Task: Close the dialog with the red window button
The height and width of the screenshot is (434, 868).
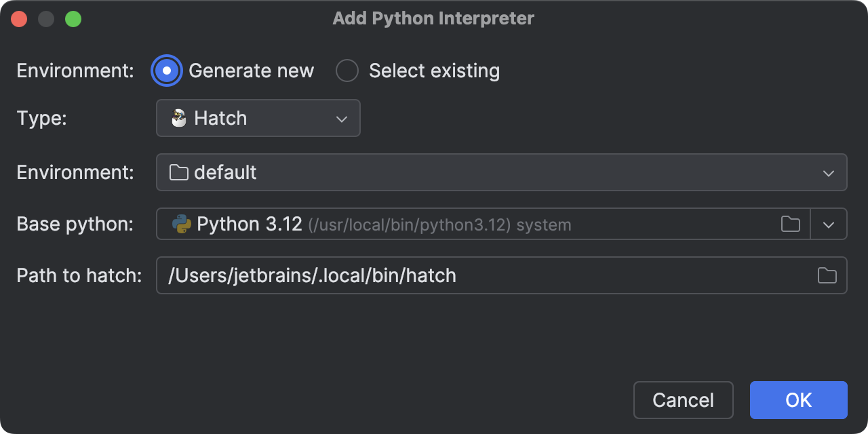Action: pos(19,19)
